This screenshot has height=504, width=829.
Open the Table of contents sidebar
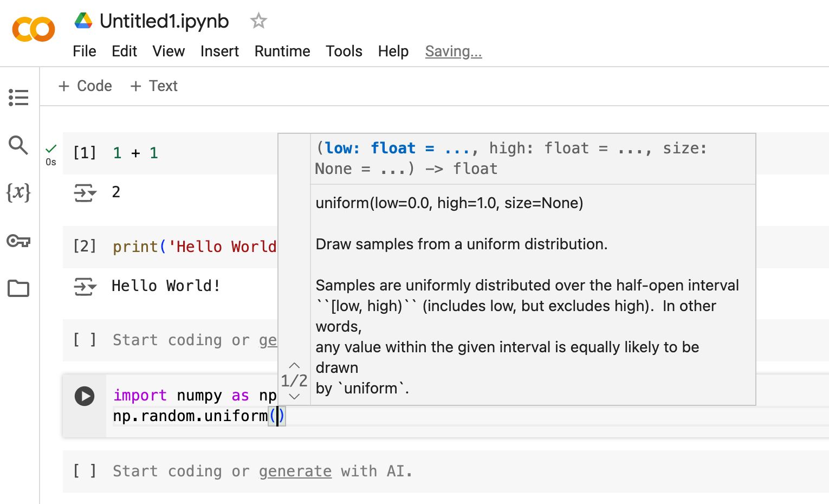[x=18, y=98]
